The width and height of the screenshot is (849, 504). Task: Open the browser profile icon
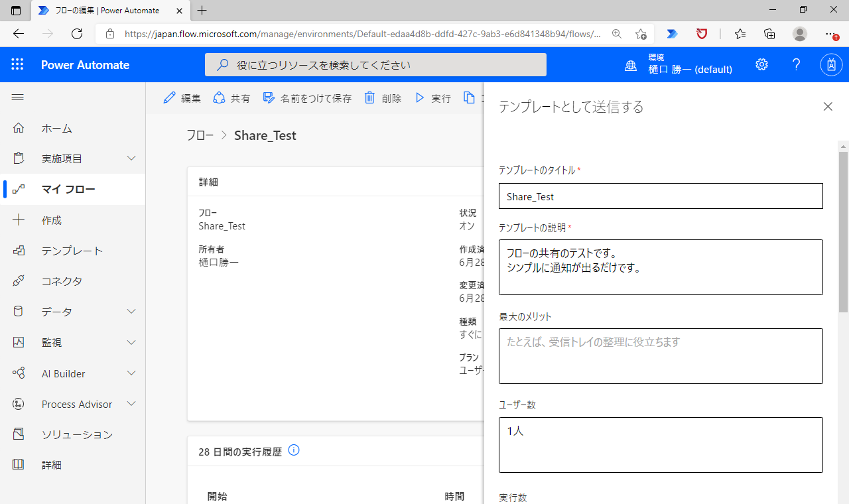click(800, 34)
